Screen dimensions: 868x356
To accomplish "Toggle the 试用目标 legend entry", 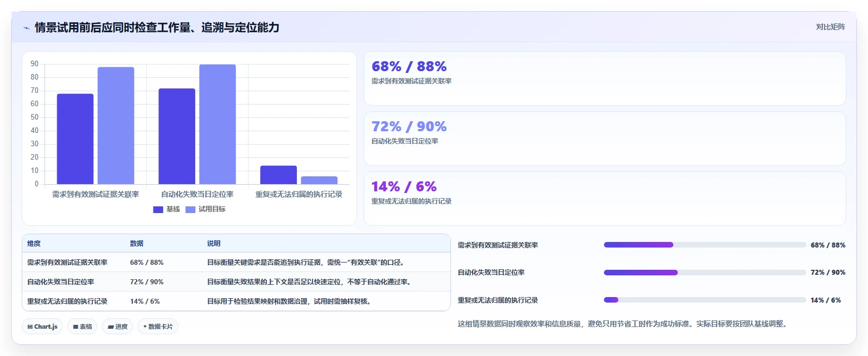I will [x=205, y=209].
